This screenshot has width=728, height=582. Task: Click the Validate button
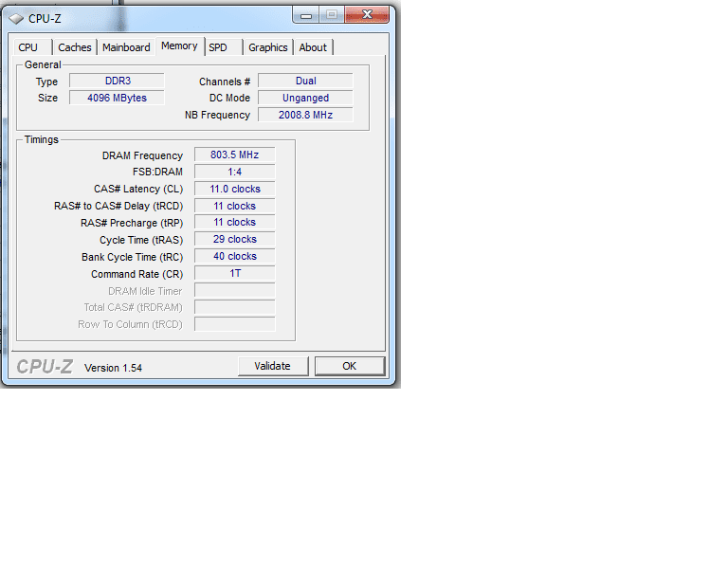273,366
